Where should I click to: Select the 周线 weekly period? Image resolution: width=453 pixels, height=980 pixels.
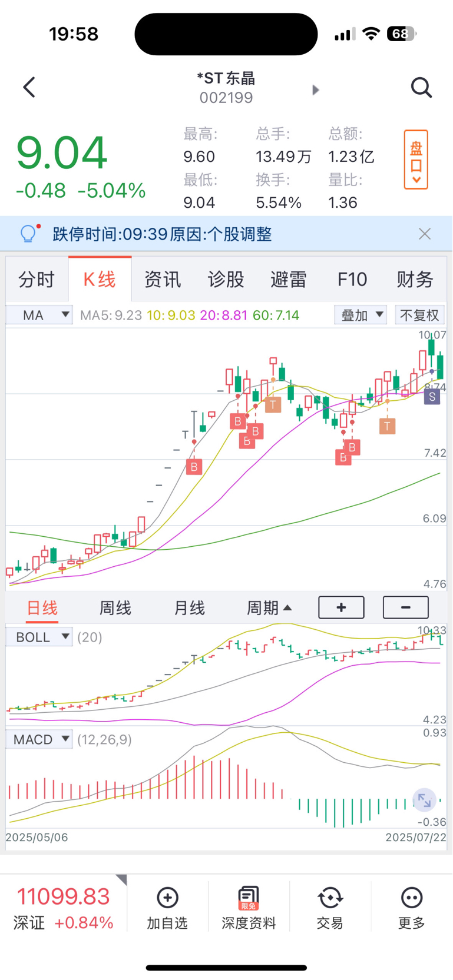point(115,608)
